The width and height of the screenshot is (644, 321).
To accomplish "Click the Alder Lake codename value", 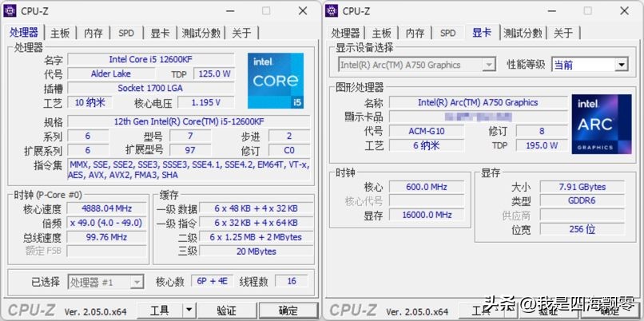I will (x=111, y=74).
